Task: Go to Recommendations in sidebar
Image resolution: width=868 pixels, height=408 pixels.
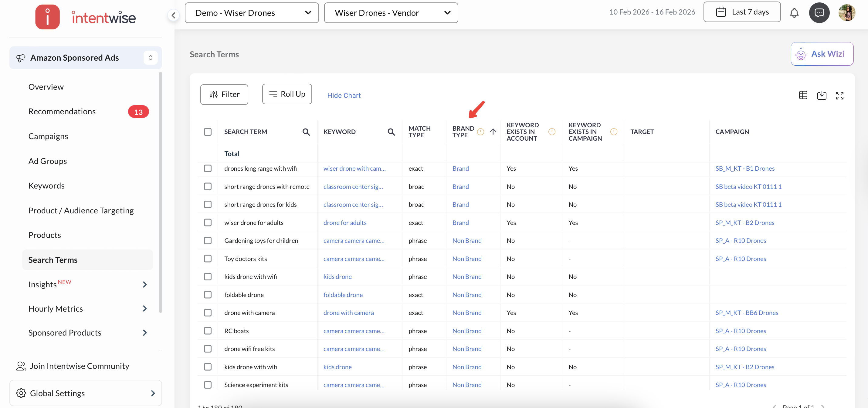Action: coord(62,112)
